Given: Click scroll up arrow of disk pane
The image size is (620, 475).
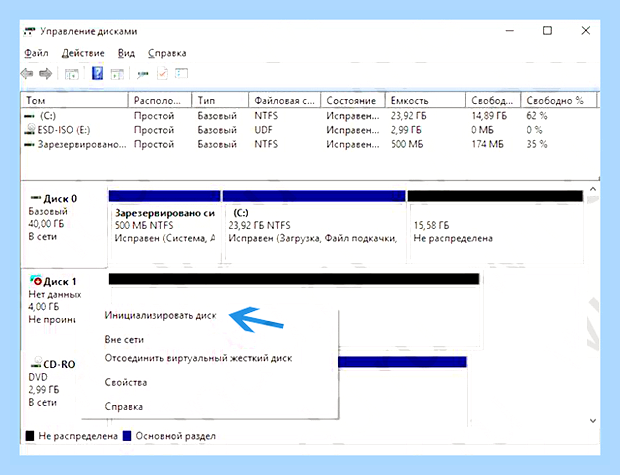Looking at the screenshot, I should point(593,189).
